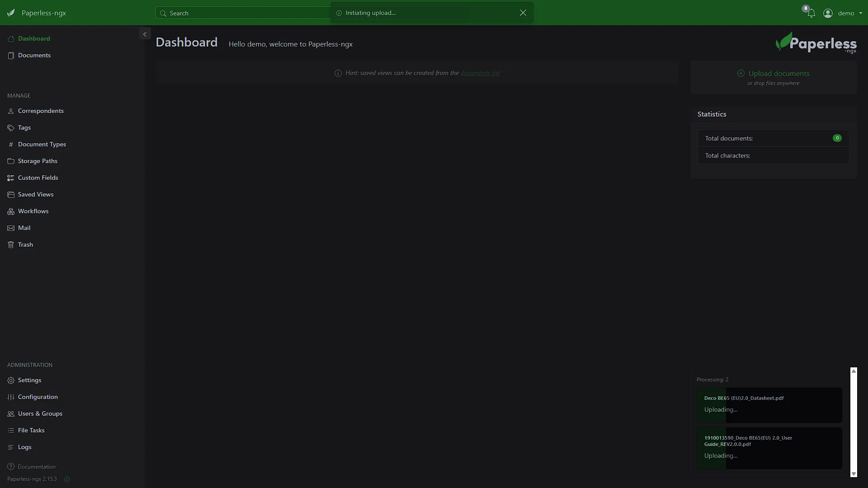Click the Document Types hash icon
The height and width of the screenshot is (488, 868).
click(11, 144)
